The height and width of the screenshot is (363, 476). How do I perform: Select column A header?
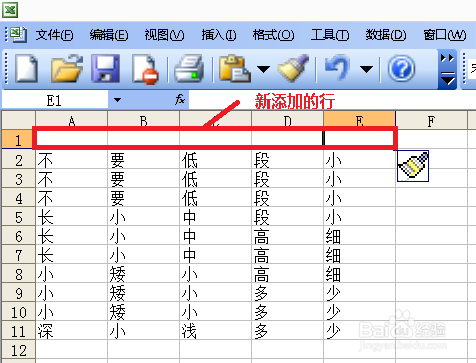pyautogui.click(x=71, y=120)
